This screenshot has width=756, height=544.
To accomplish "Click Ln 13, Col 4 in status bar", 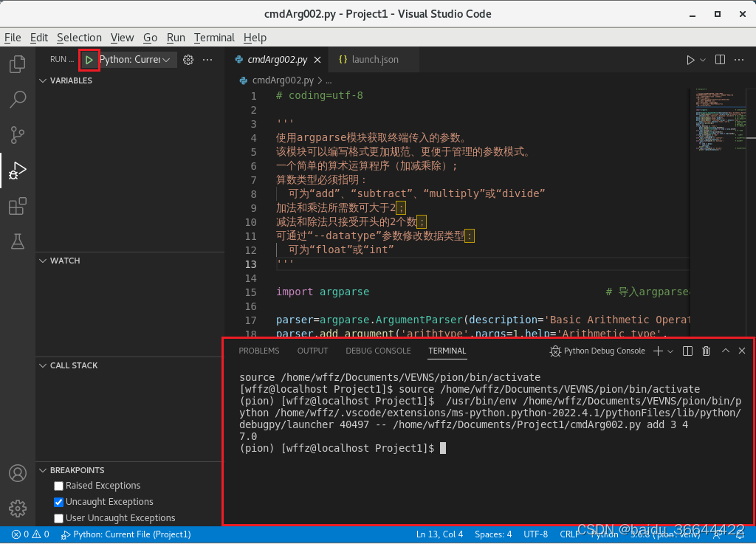I will pos(439,534).
